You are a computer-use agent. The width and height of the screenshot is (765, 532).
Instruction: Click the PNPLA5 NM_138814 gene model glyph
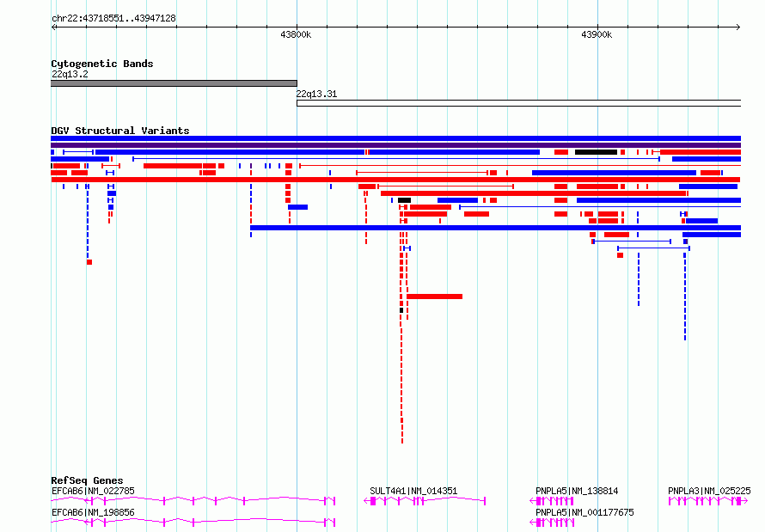point(552,501)
